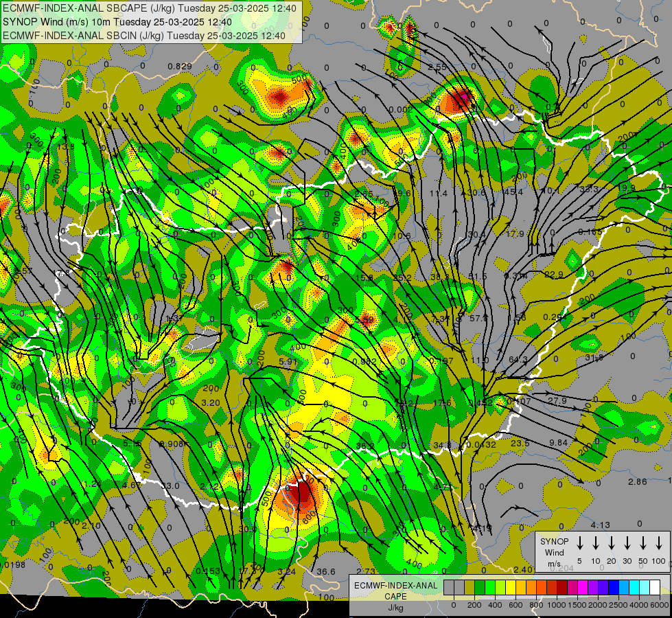Click the 9.84 value on the map
Image resolution: width=672 pixels, height=618 pixels.
tap(559, 442)
